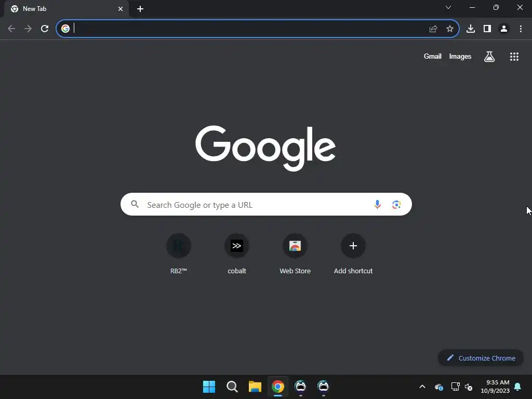532x399 pixels.
Task: Click the muted volume tray icon
Action: (x=469, y=387)
